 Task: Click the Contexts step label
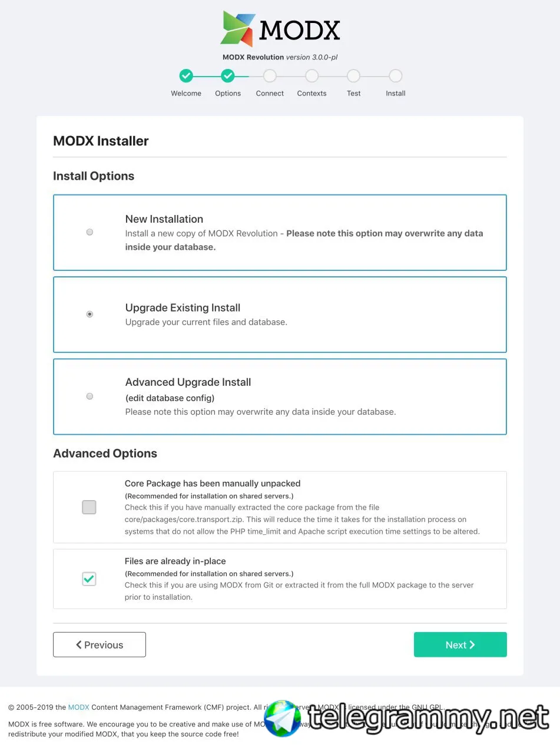312,93
